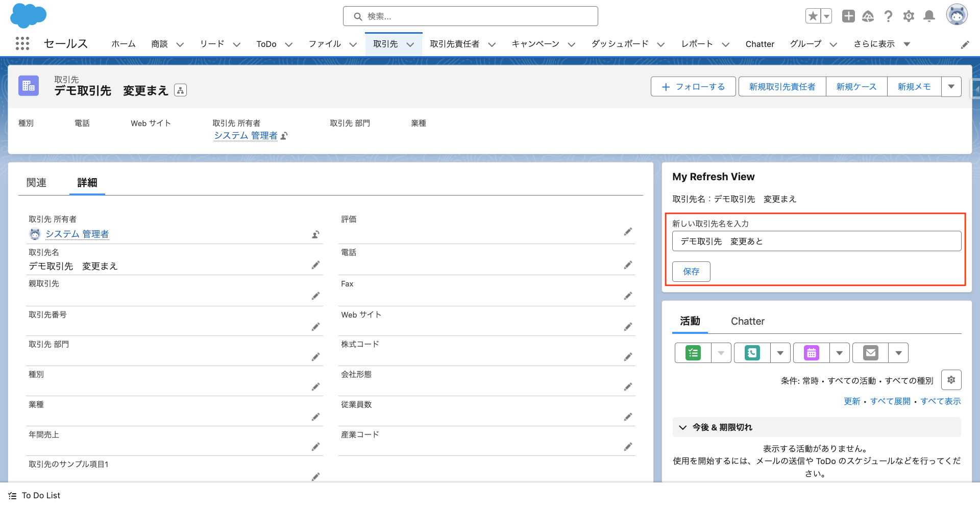Click the help question mark icon
Viewport: 980px width, 508px height.
[x=888, y=16]
